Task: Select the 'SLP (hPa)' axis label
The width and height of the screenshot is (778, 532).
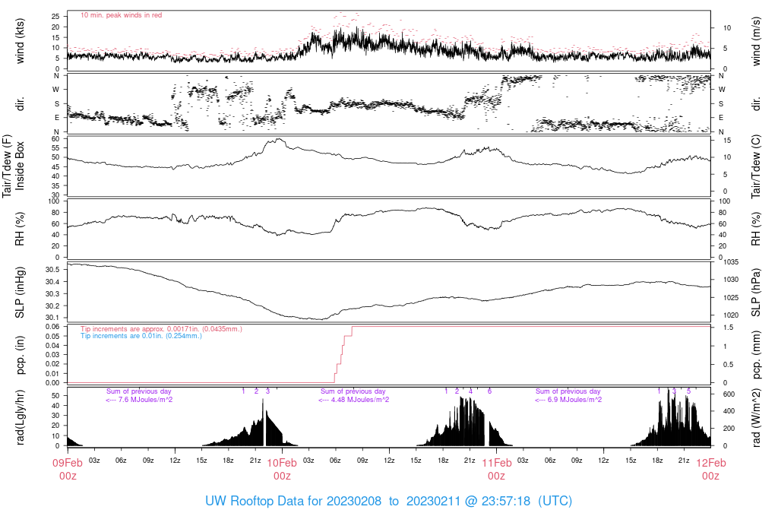Action: (x=756, y=293)
